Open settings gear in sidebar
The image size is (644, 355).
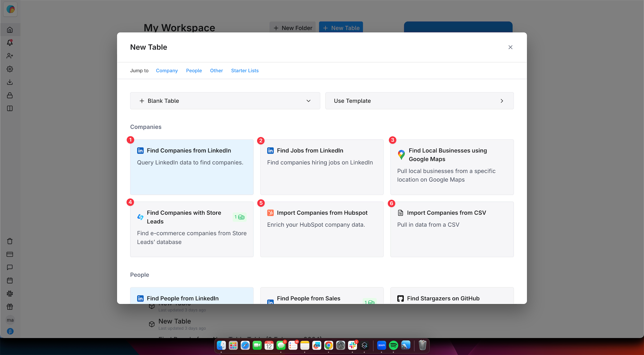pyautogui.click(x=10, y=69)
